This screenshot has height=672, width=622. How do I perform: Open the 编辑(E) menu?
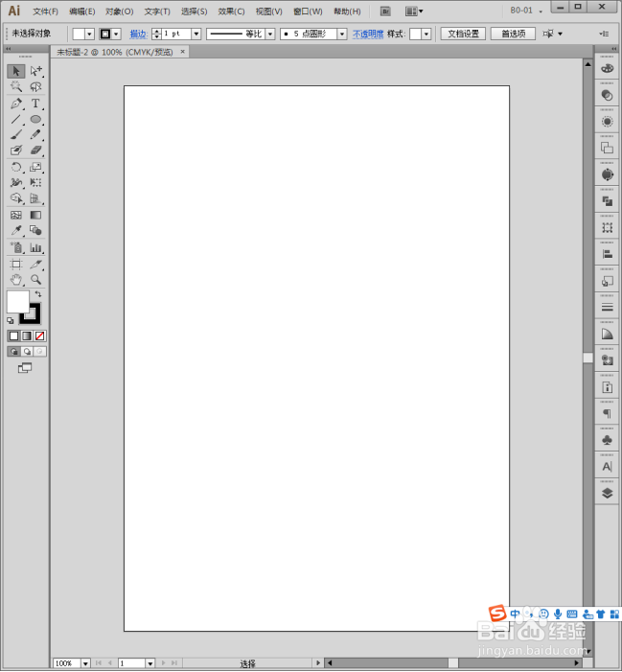[82, 12]
